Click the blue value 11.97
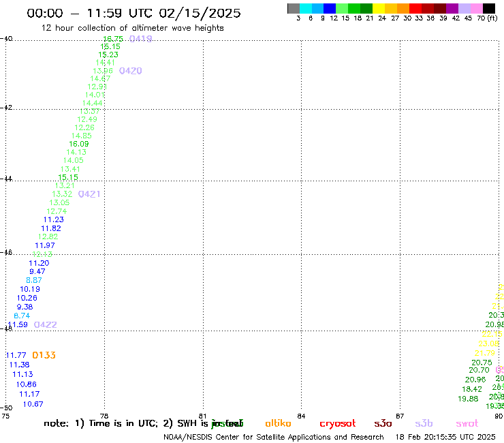 tap(45, 245)
